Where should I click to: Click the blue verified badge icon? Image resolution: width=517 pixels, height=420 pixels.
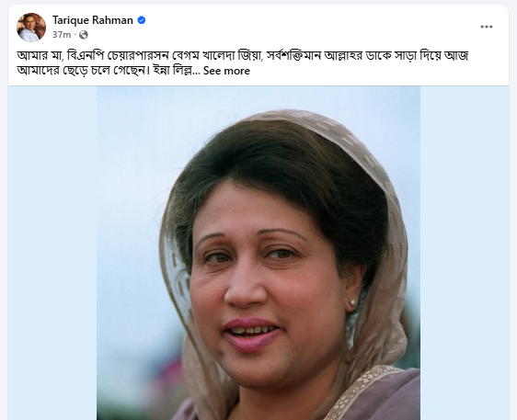point(142,20)
